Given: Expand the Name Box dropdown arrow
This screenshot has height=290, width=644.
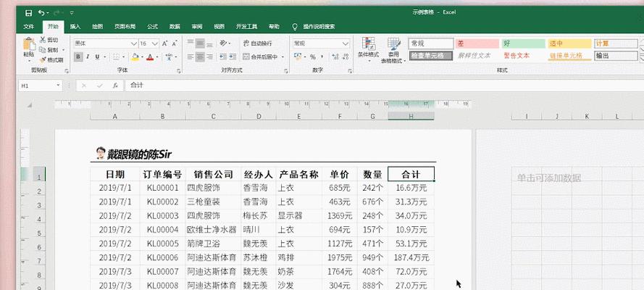Looking at the screenshot, I should [58, 86].
